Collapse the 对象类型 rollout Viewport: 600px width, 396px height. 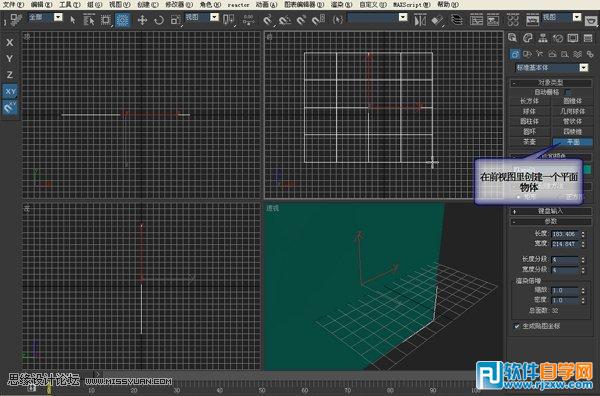pyautogui.click(x=551, y=83)
